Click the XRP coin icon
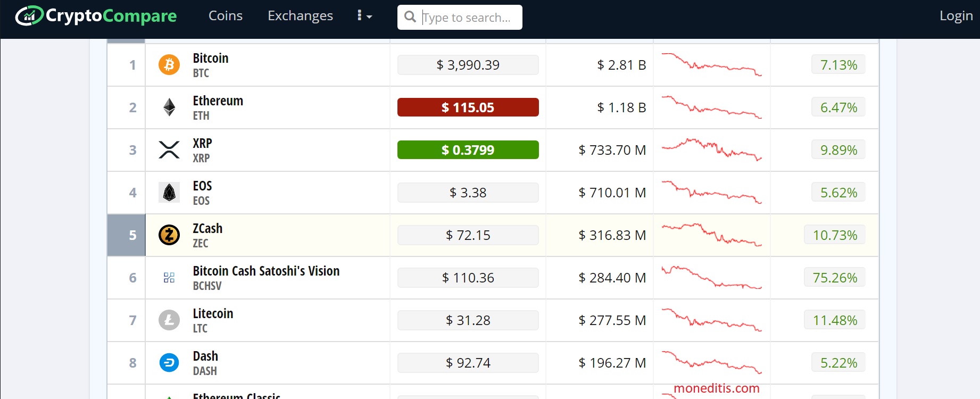The width and height of the screenshot is (980, 399). [x=169, y=150]
